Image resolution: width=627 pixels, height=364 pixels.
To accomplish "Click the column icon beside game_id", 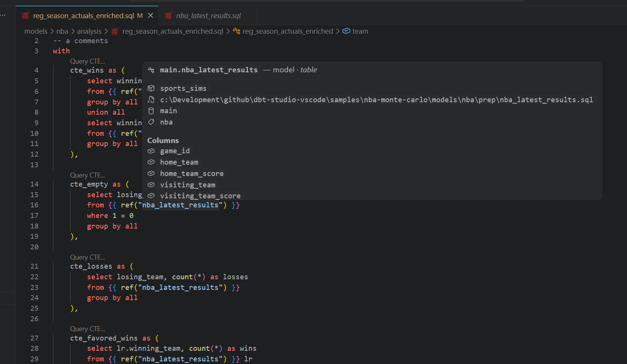I will click(151, 151).
